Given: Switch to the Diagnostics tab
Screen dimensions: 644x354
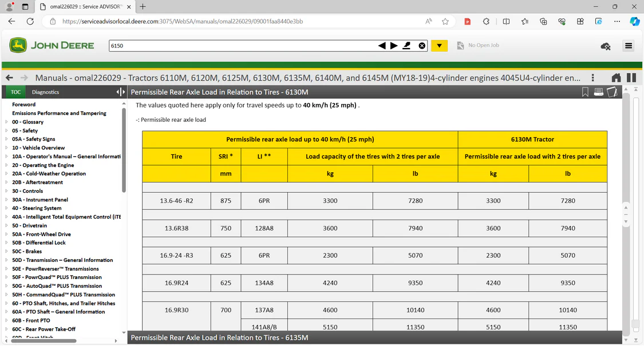Looking at the screenshot, I should tap(45, 92).
